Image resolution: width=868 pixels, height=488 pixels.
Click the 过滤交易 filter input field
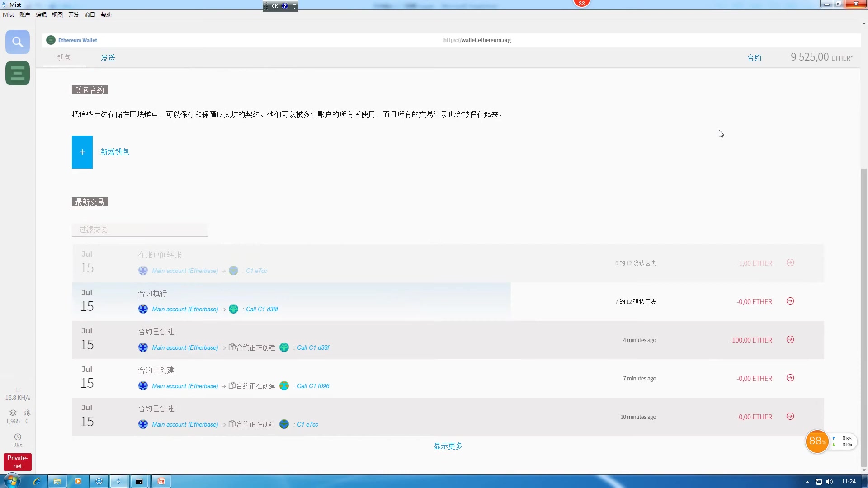coord(140,230)
